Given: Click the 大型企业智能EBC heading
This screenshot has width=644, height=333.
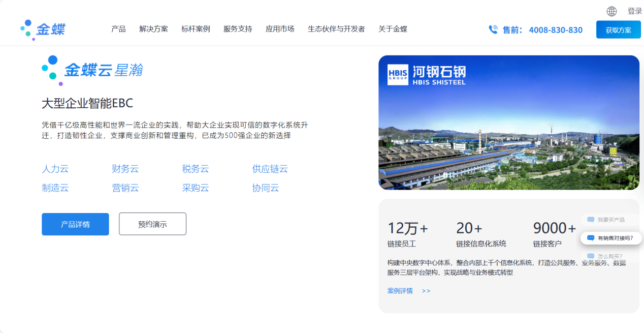Looking at the screenshot, I should point(87,103).
